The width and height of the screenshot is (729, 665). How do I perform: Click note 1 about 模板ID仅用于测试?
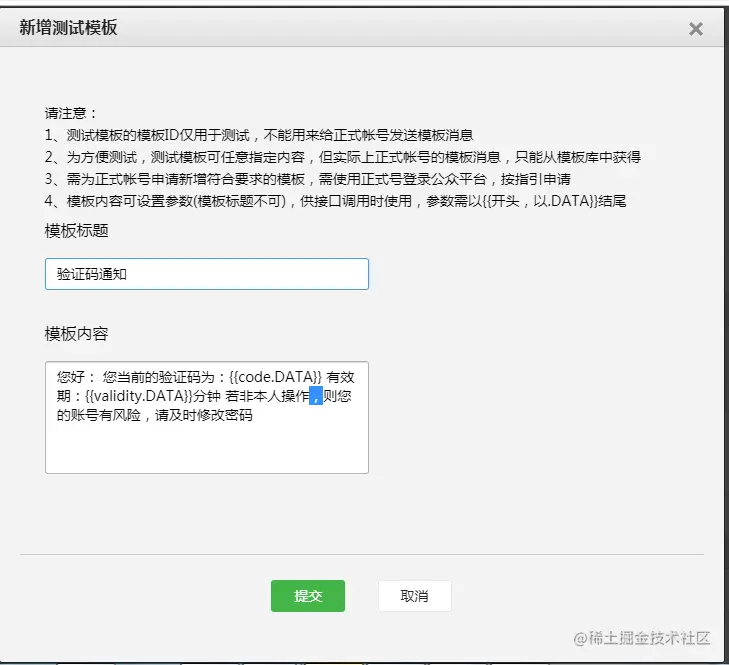pos(259,135)
